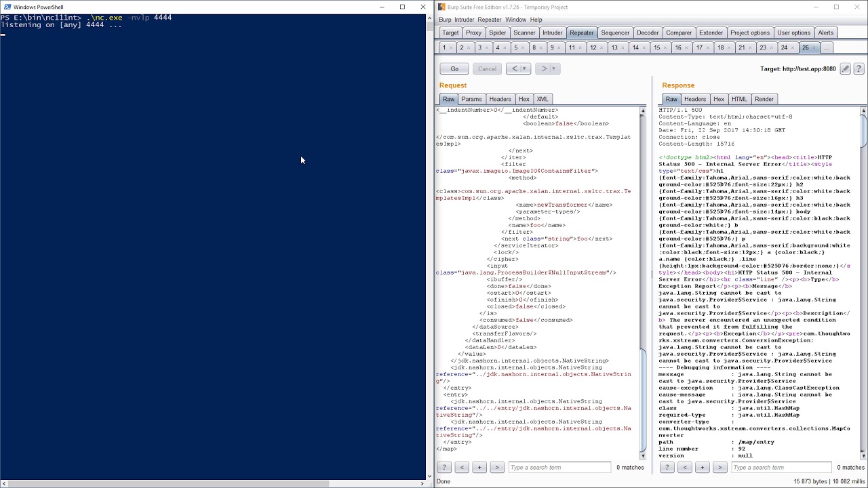
Task: Close Repeater tab 21 with its x
Action: pyautogui.click(x=750, y=48)
